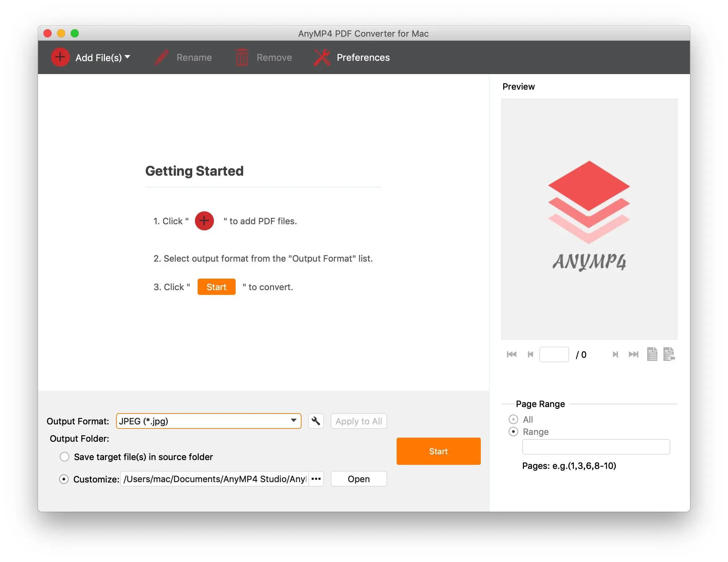The image size is (728, 562).
Task: Click the Preferences wrench and screwdriver icon
Action: coord(322,57)
